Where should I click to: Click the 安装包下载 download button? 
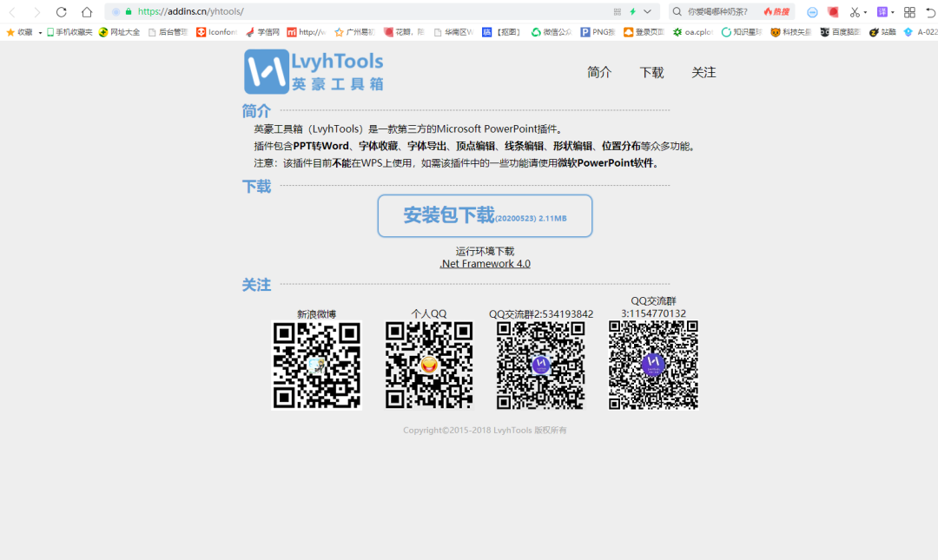[486, 216]
